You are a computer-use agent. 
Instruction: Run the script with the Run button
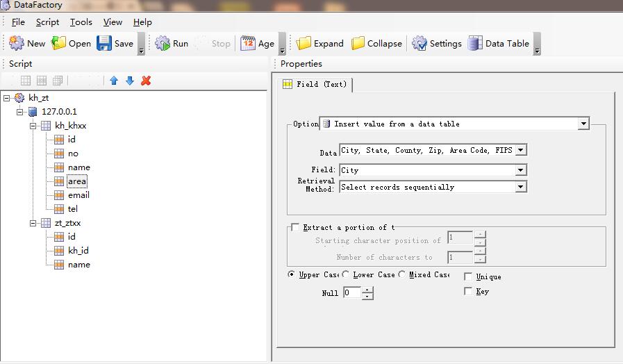click(172, 43)
